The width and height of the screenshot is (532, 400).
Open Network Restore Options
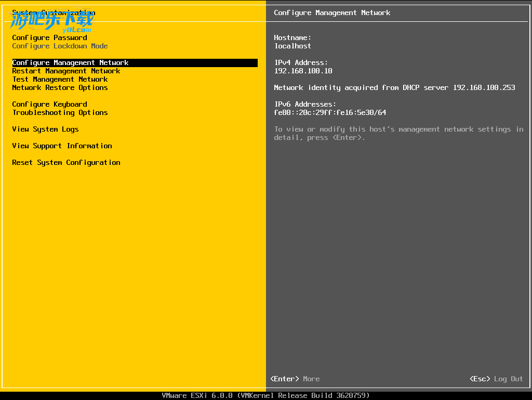click(x=60, y=87)
